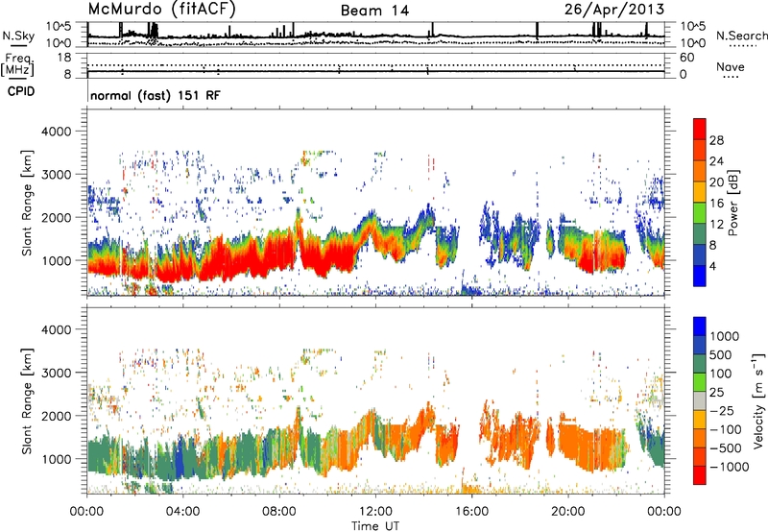
Task: Click the "Power [dB]" colorbar title
Action: [733, 203]
